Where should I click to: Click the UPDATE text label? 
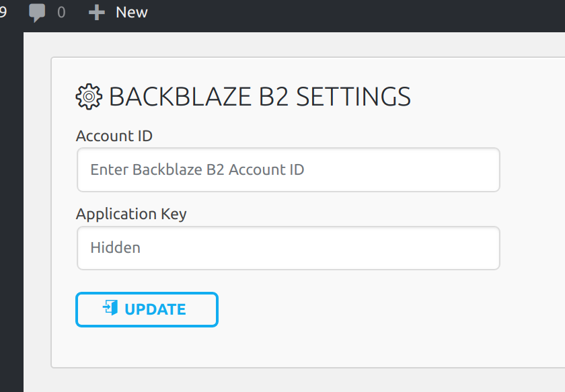pos(155,309)
